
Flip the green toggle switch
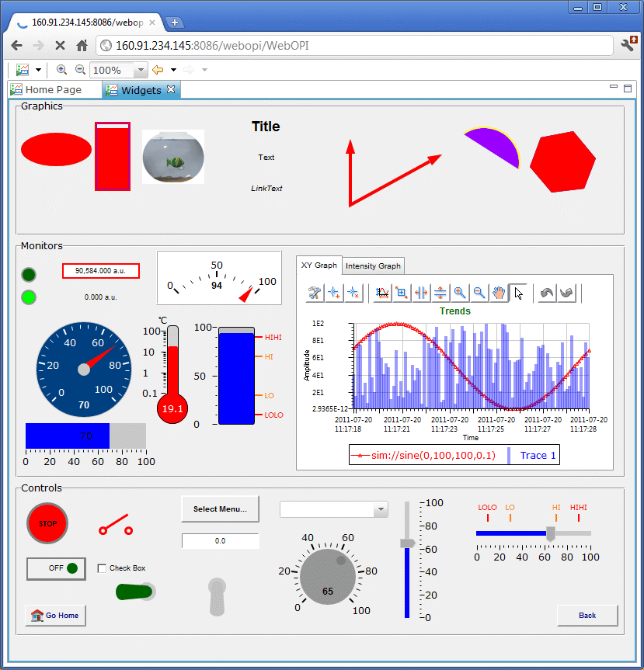tap(135, 592)
